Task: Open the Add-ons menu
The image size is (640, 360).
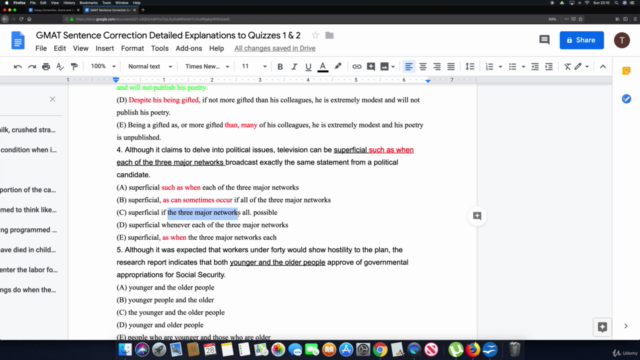Action: pos(189,48)
